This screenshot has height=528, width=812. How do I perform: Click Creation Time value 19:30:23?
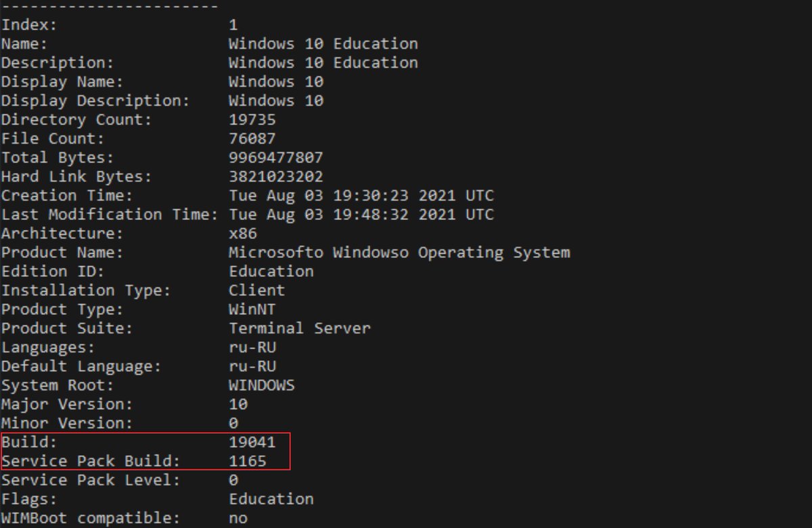(371, 196)
